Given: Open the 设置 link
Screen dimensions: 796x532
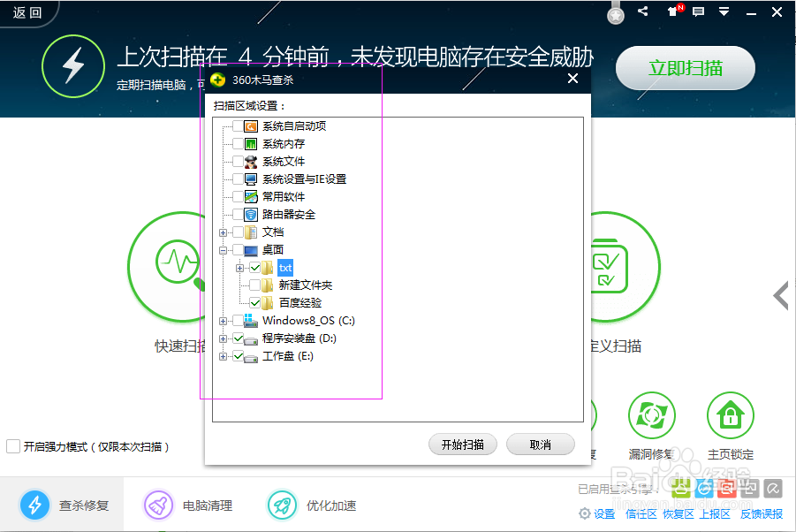Looking at the screenshot, I should [x=604, y=513].
